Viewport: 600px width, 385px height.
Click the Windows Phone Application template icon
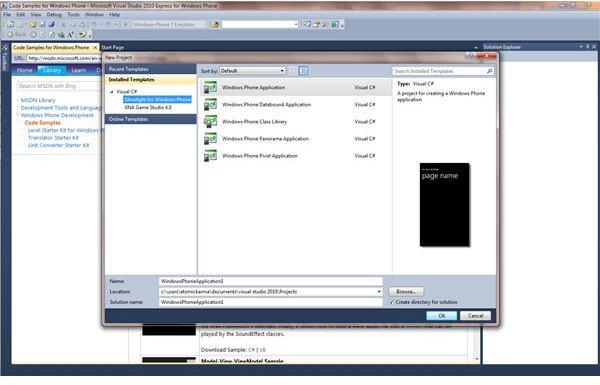210,87
